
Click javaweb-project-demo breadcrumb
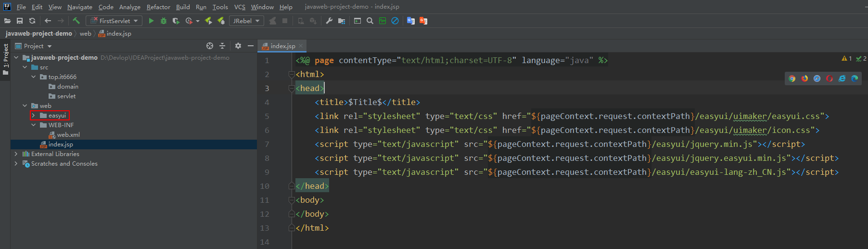coord(38,34)
